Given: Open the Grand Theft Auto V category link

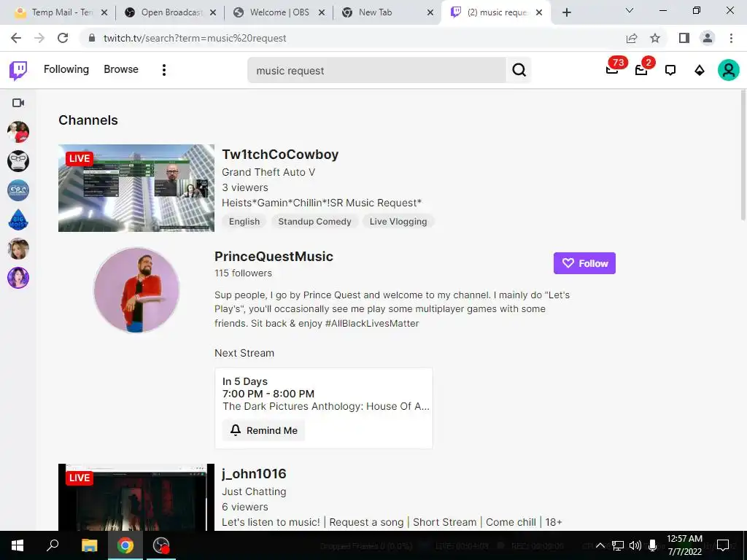Looking at the screenshot, I should pos(268,172).
